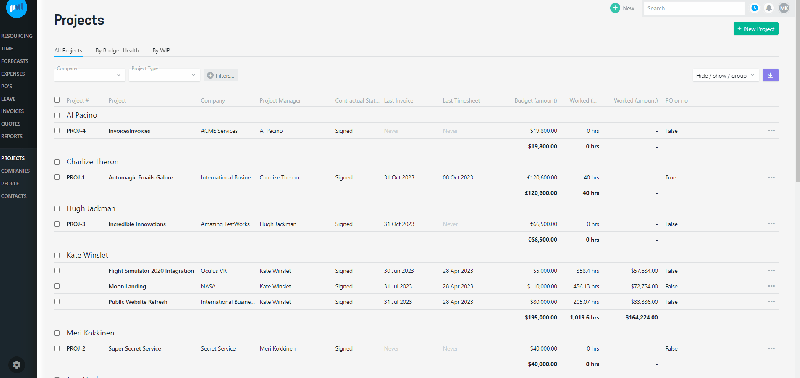Click the purple download export button

770,75
